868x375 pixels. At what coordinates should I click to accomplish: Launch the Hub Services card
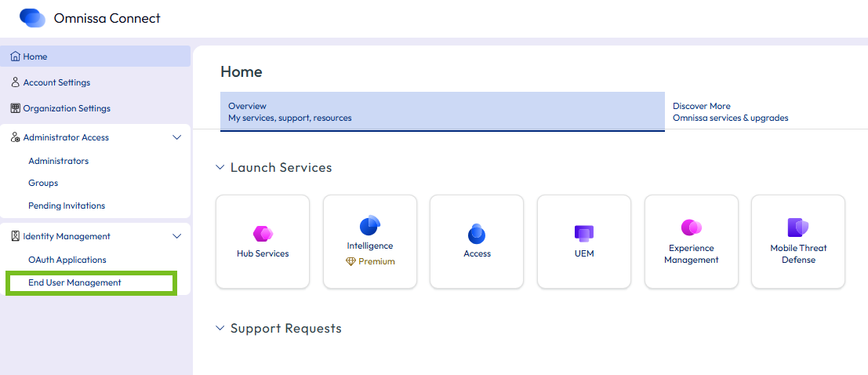(263, 242)
